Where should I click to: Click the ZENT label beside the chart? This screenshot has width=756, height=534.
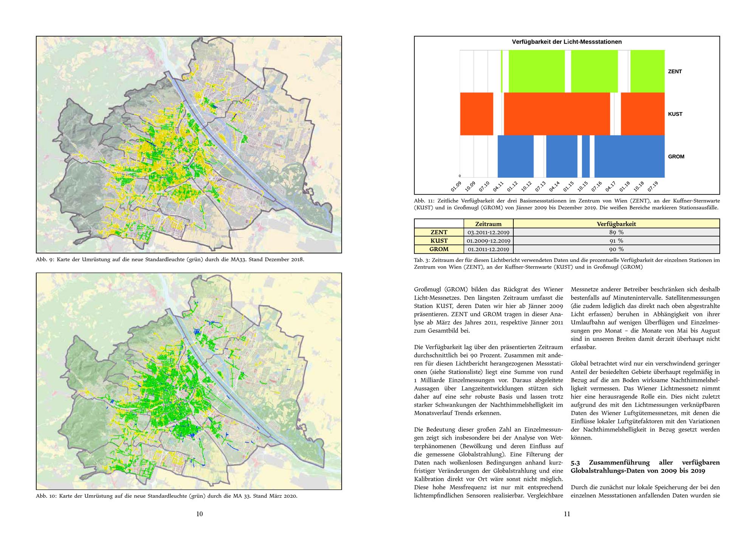pos(675,71)
